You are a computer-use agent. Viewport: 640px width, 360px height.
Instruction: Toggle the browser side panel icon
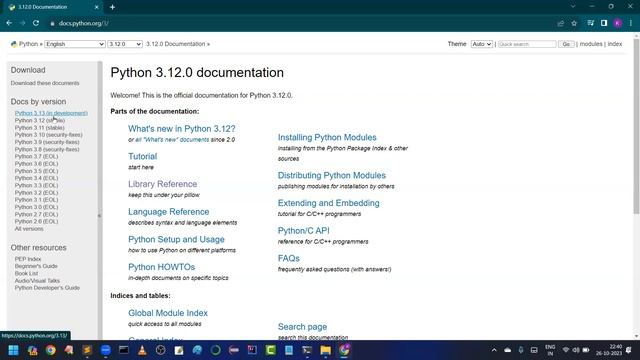point(604,23)
